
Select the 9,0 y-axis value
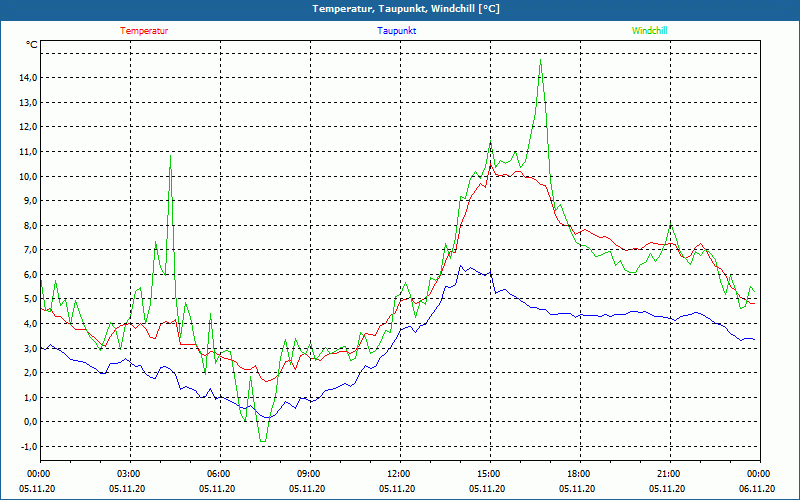coord(31,201)
